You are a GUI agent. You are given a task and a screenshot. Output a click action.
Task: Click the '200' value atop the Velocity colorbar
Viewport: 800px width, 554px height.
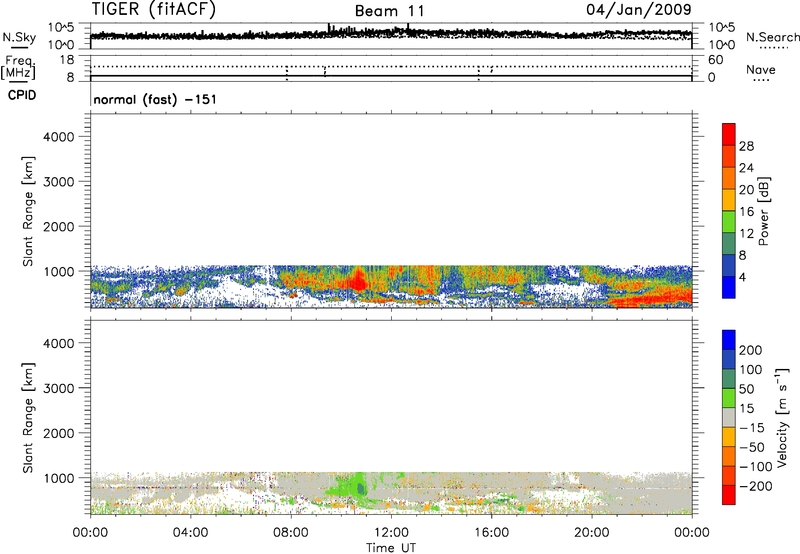[751, 350]
